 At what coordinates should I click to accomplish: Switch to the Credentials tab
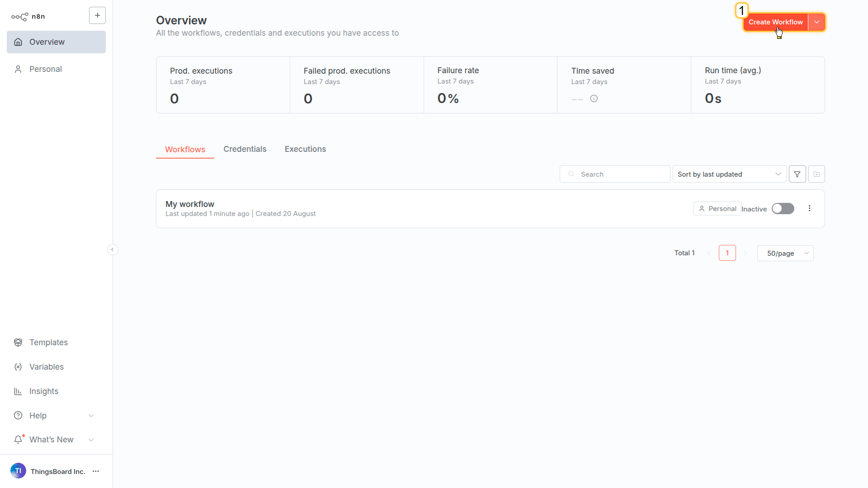tap(245, 149)
